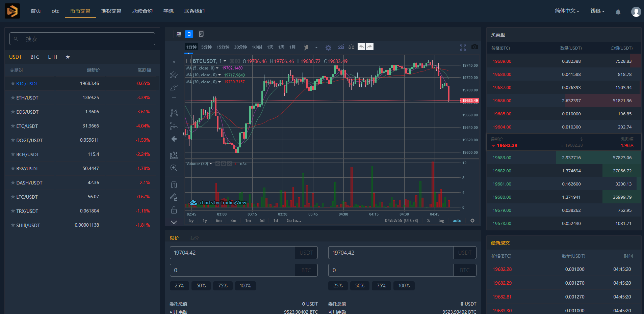This screenshot has width=644, height=314.
Task: Click the compare symbols scale icon
Action: coord(351,47)
